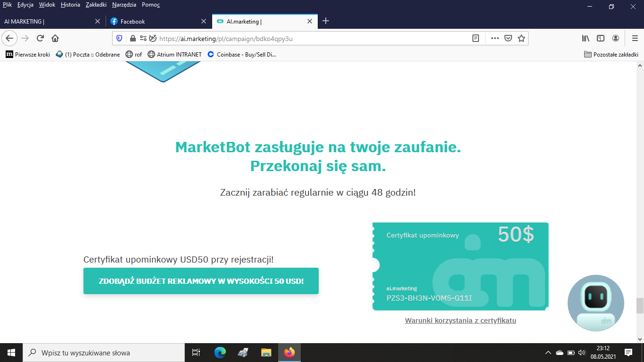Close the Facebook tab
This screenshot has height=362, width=644.
click(x=204, y=21)
